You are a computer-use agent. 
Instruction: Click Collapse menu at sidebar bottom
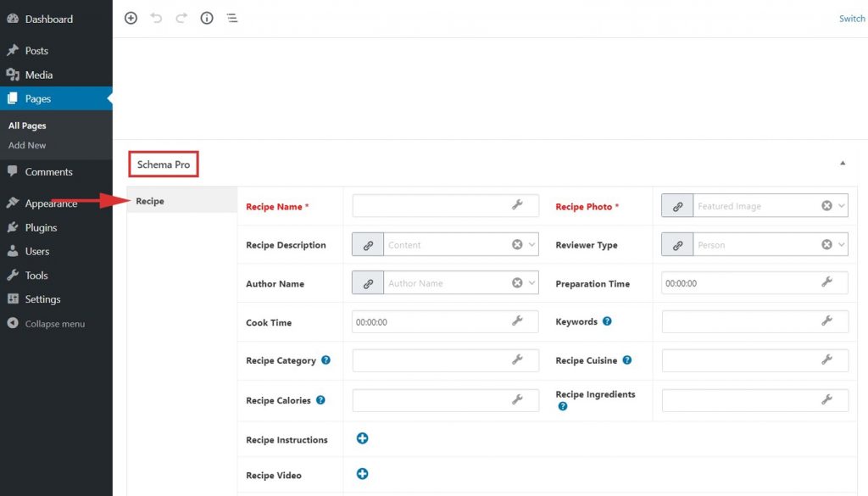pyautogui.click(x=54, y=324)
